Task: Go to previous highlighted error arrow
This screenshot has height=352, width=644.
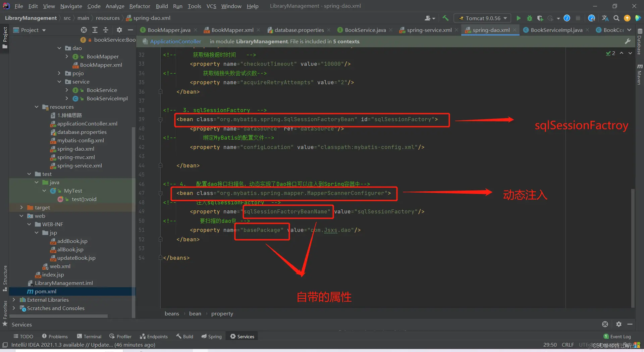Action: [x=622, y=53]
